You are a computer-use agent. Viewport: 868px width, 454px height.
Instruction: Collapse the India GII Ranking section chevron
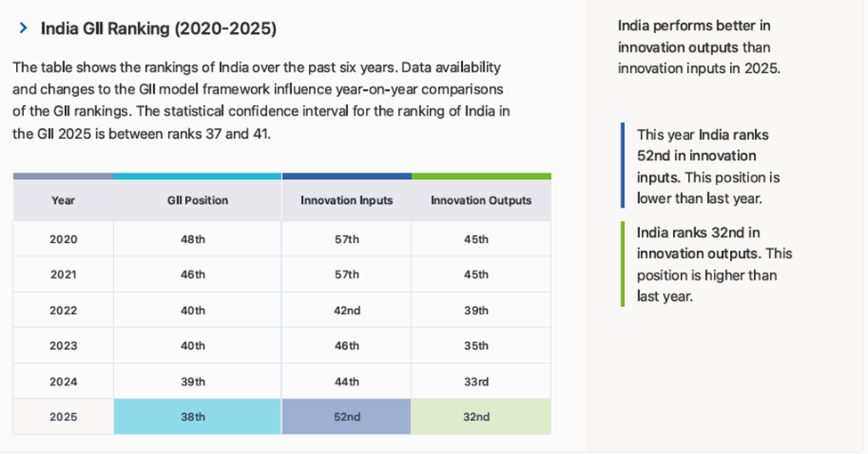pyautogui.click(x=23, y=28)
